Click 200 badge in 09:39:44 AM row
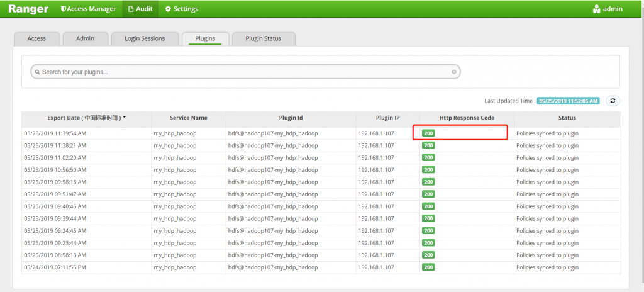The width and height of the screenshot is (644, 292). coord(428,218)
